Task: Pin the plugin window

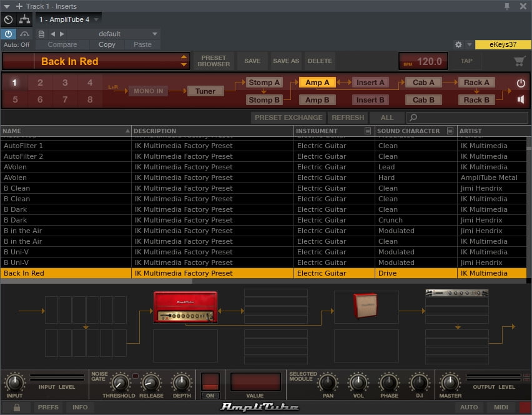Action: click(x=507, y=6)
